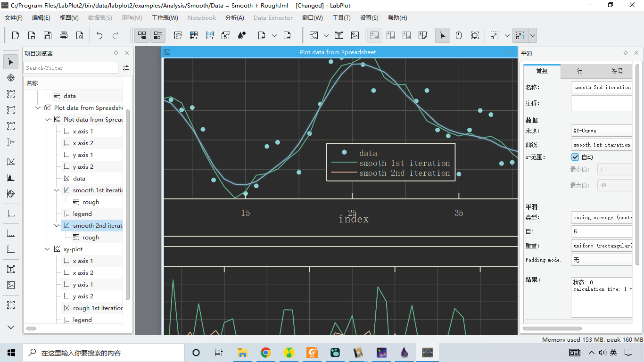
Task: Select rough 1st iteration in the tree
Action: (x=98, y=308)
